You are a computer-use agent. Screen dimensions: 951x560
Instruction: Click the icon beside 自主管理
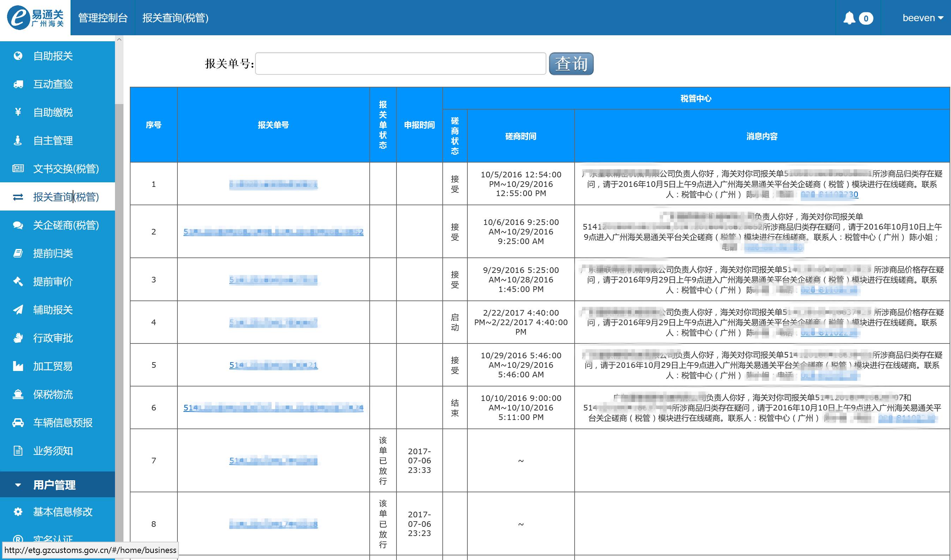pyautogui.click(x=18, y=140)
